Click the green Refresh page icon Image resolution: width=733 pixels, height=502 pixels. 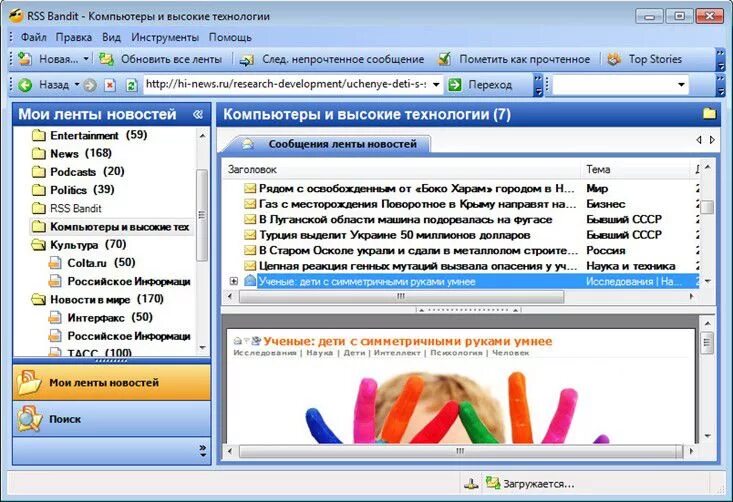[132, 85]
